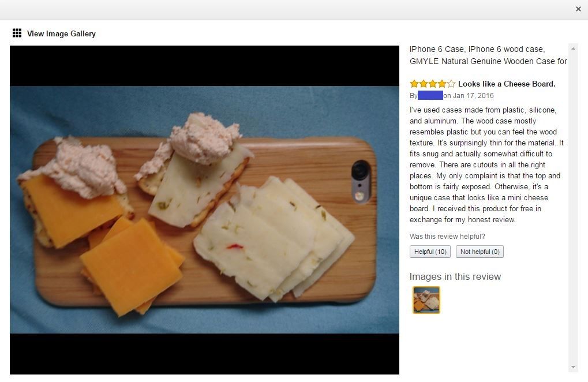Click the large cheese board review photo
The image size is (588, 382).
(204, 209)
